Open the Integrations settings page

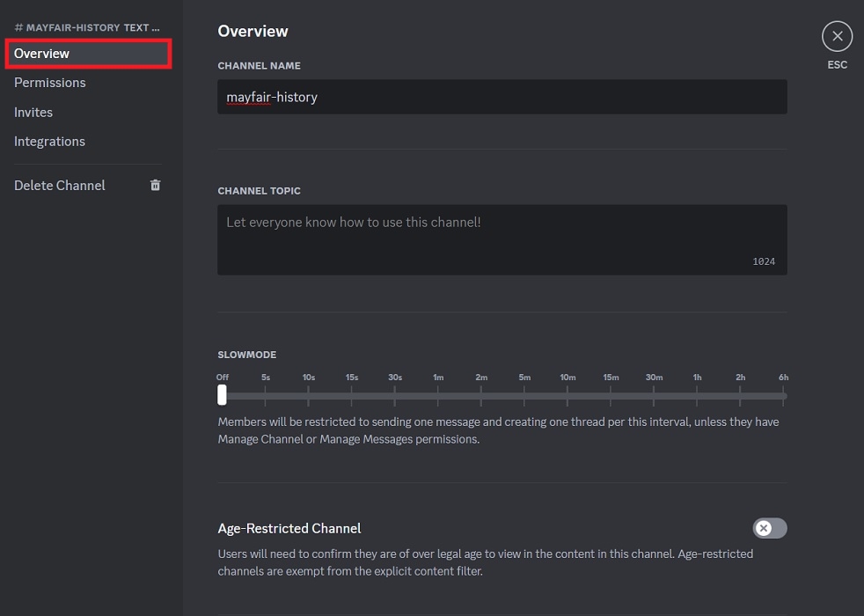49,141
